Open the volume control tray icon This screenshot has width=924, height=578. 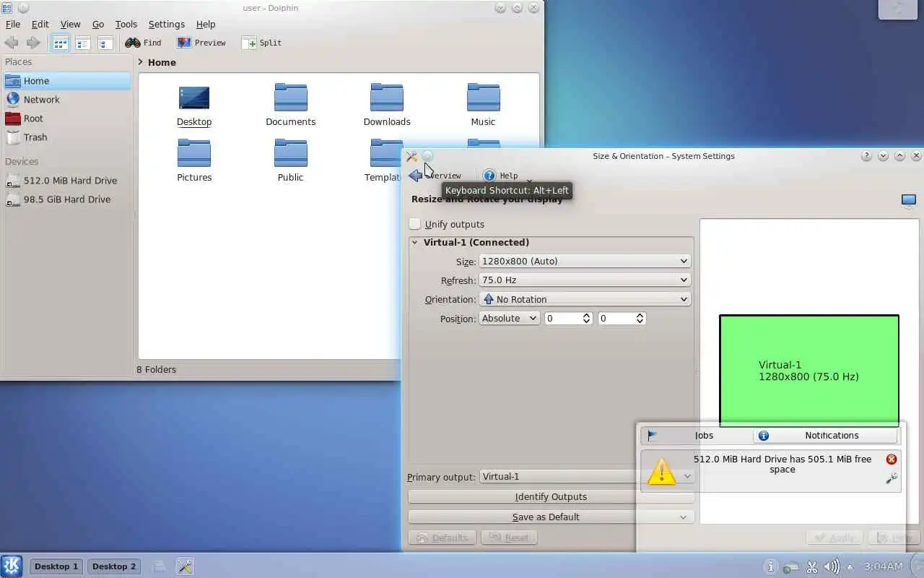[832, 566]
